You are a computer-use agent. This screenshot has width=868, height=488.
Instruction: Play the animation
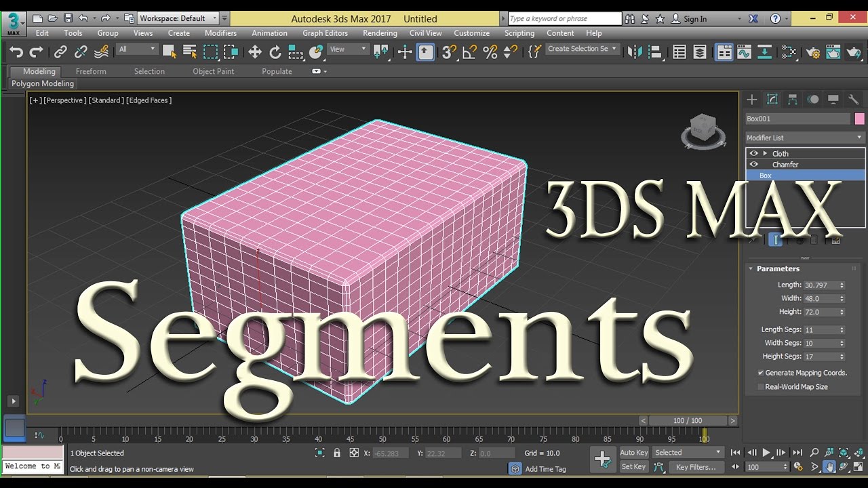(x=766, y=452)
